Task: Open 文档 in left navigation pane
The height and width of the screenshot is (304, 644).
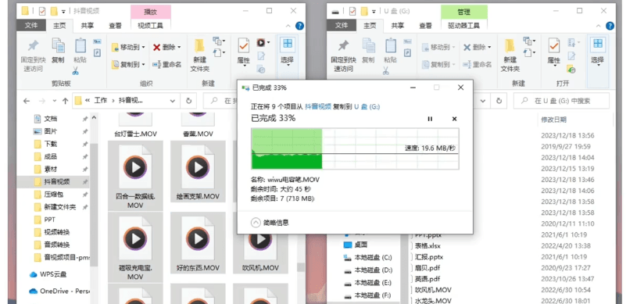Action: pos(51,119)
